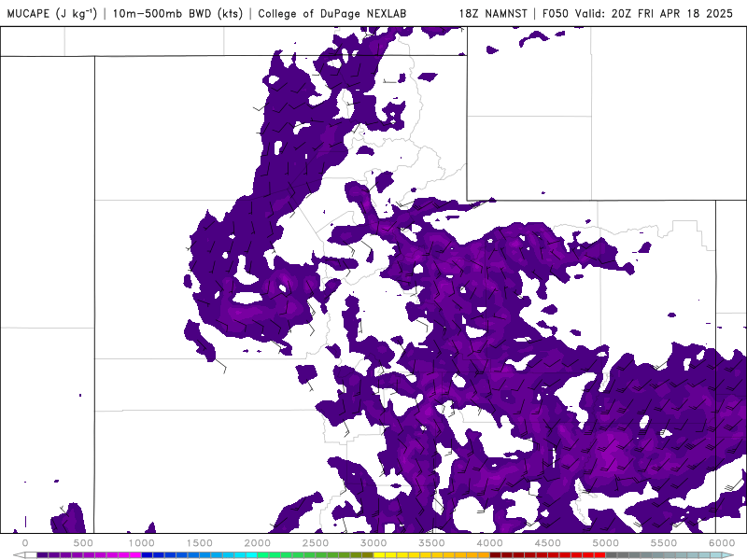Click the 500 label on the color scale
The image size is (747, 560).
(x=83, y=543)
